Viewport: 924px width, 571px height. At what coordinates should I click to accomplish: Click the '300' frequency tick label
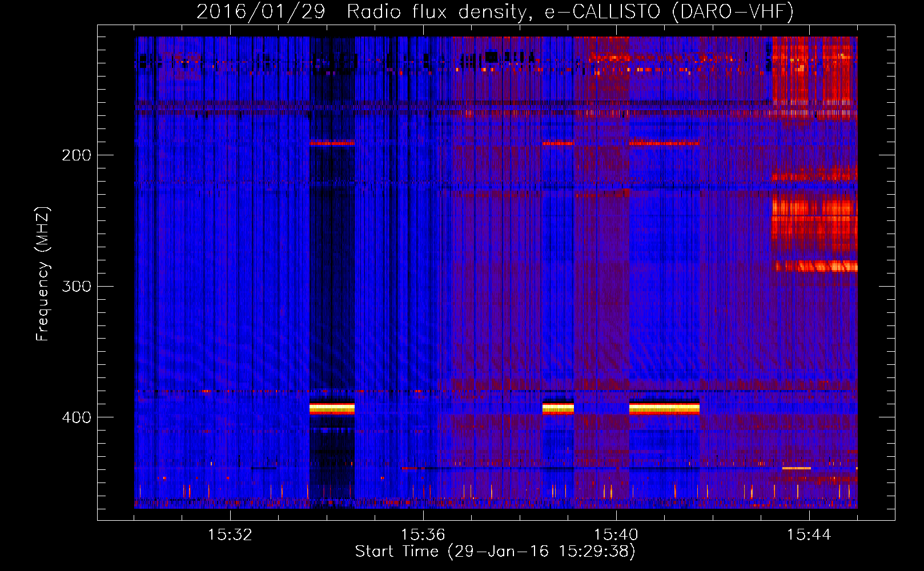point(77,286)
